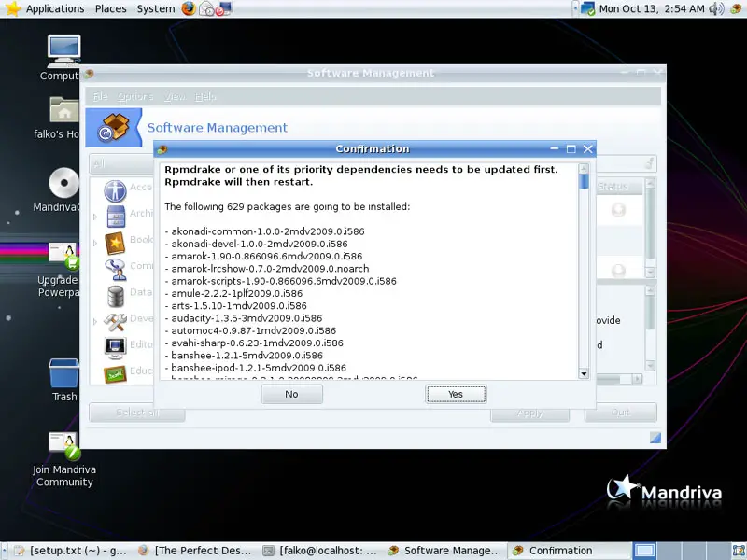Open the System menu in top panel
The height and width of the screenshot is (560, 747).
pos(155,8)
